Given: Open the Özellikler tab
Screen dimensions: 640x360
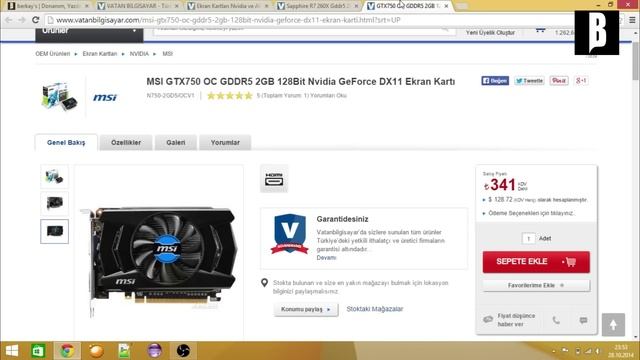Looking at the screenshot, I should [x=126, y=142].
